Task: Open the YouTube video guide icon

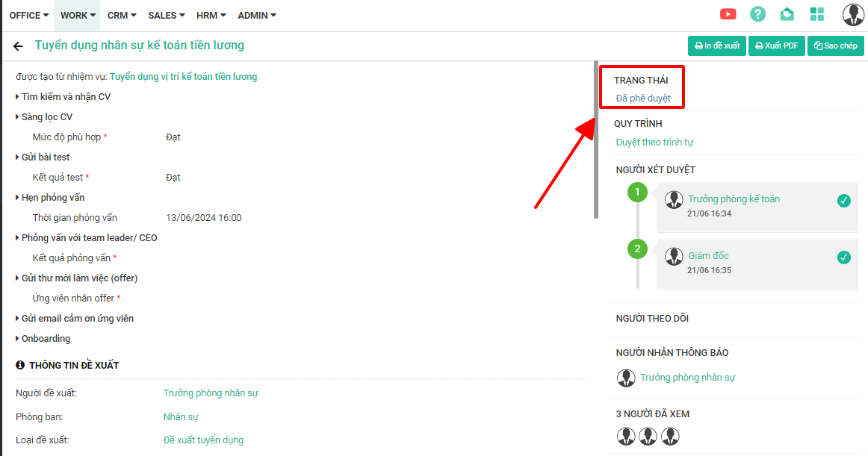Action: pos(728,14)
